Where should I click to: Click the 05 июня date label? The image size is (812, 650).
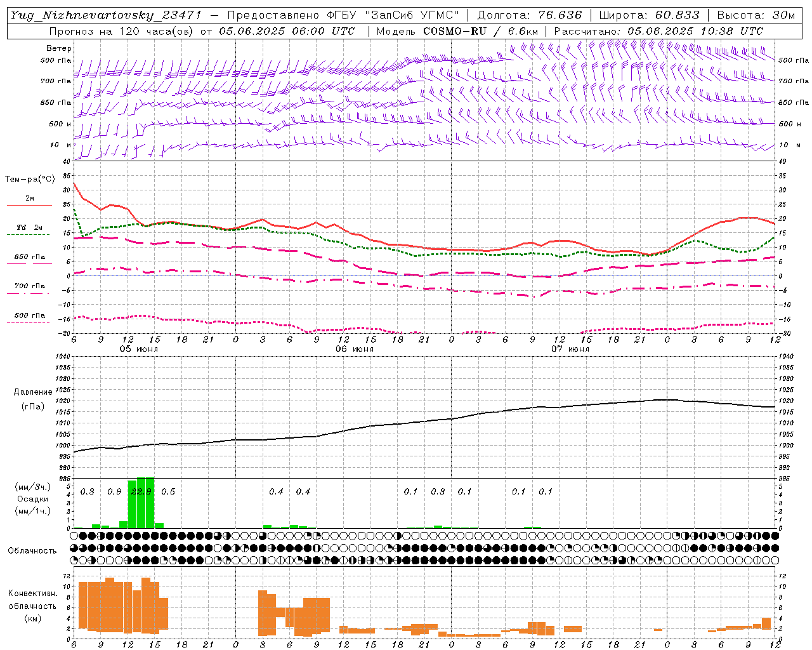(x=139, y=349)
